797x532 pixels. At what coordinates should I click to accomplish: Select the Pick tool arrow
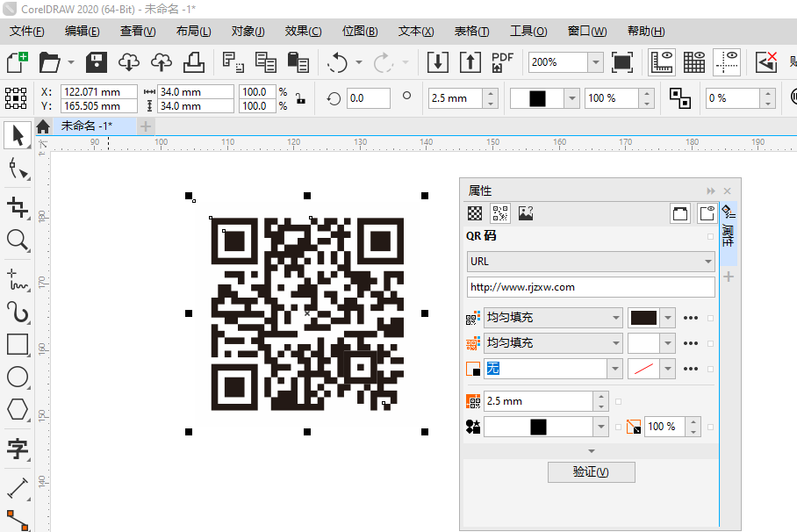18,135
